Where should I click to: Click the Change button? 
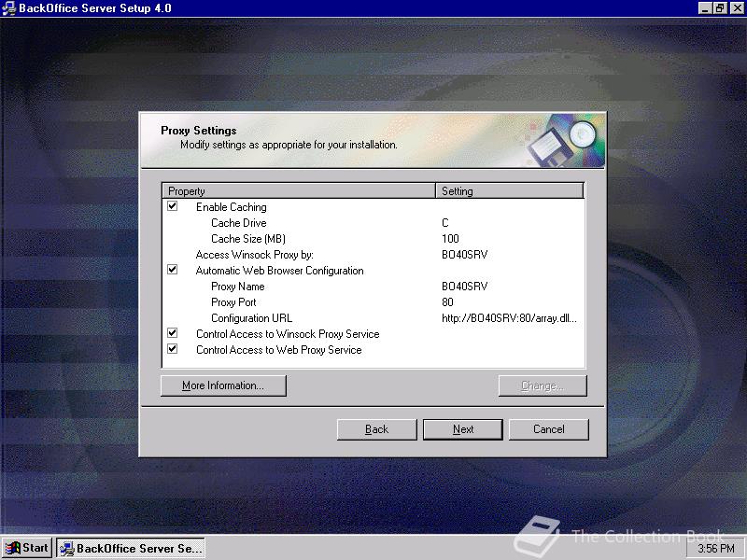tap(543, 385)
